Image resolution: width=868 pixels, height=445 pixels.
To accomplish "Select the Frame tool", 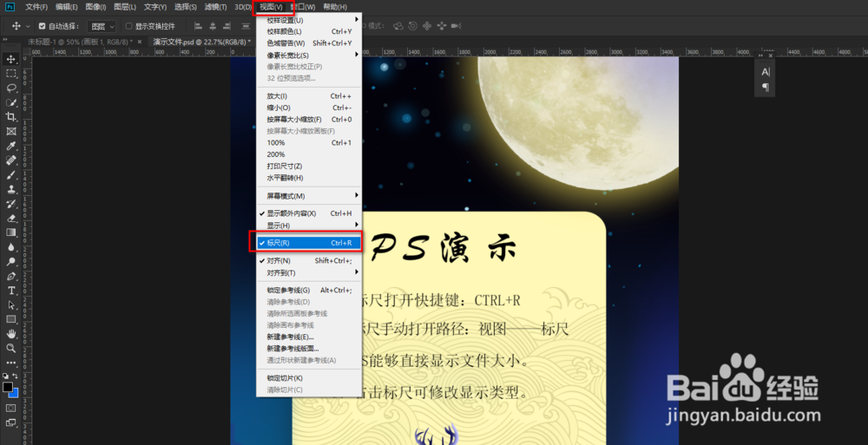I will [x=11, y=131].
